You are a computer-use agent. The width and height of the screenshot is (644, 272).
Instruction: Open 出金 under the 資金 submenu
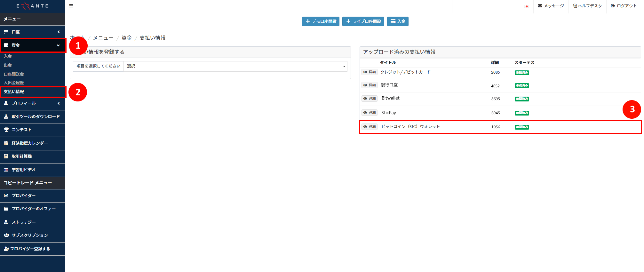[x=8, y=65]
